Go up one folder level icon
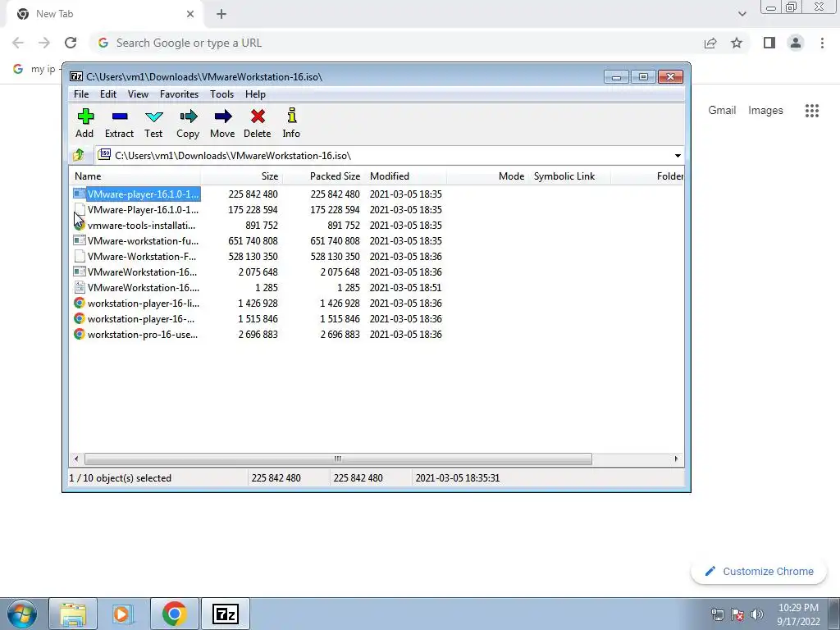840x630 pixels. [79, 155]
